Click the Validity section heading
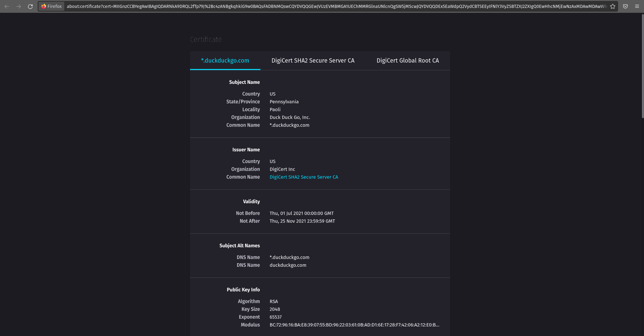This screenshot has width=644, height=336. tap(251, 202)
